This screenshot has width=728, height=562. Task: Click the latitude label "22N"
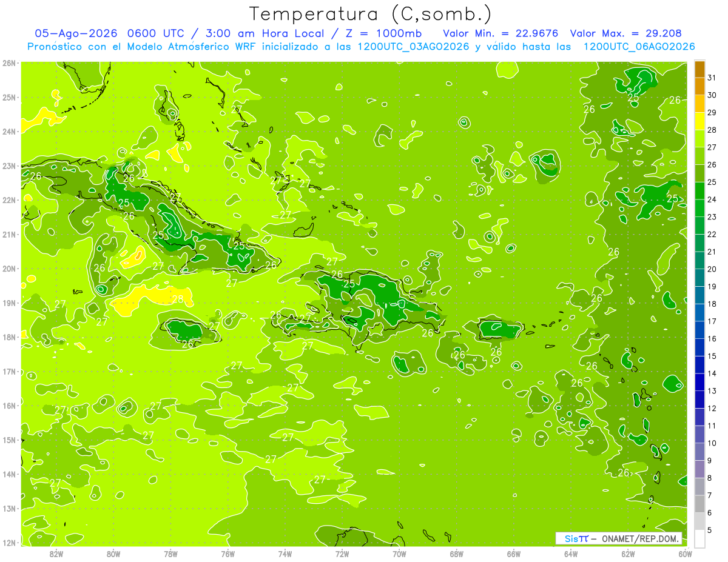[x=9, y=200]
